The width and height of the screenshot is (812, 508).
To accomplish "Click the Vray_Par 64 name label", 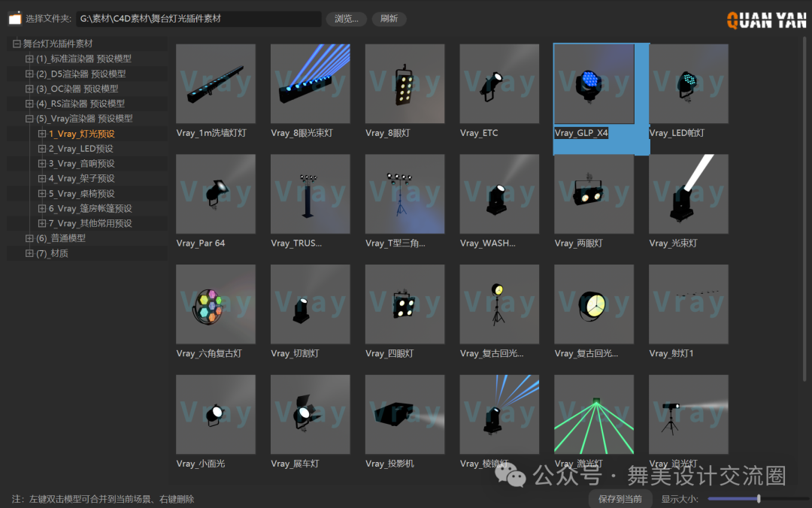I will point(201,243).
